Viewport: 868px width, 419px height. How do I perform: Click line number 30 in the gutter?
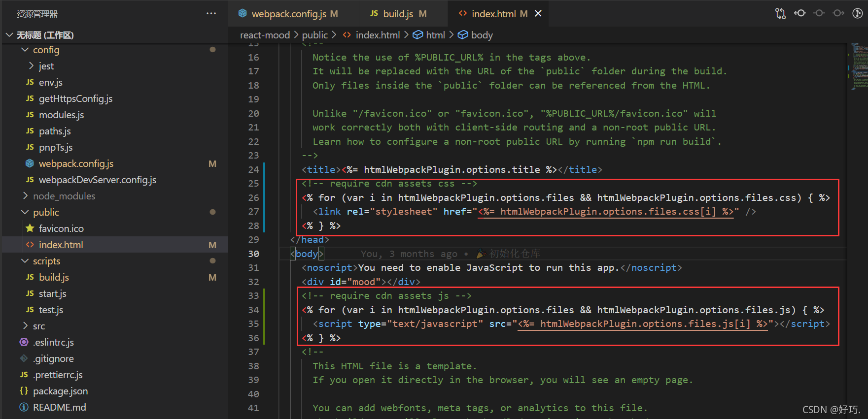point(253,254)
